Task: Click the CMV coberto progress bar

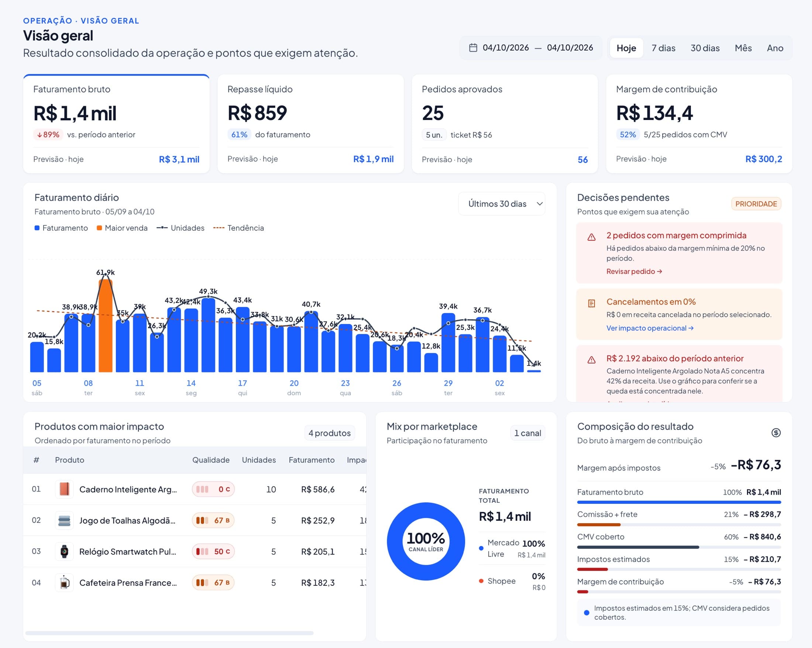Action: tap(679, 547)
